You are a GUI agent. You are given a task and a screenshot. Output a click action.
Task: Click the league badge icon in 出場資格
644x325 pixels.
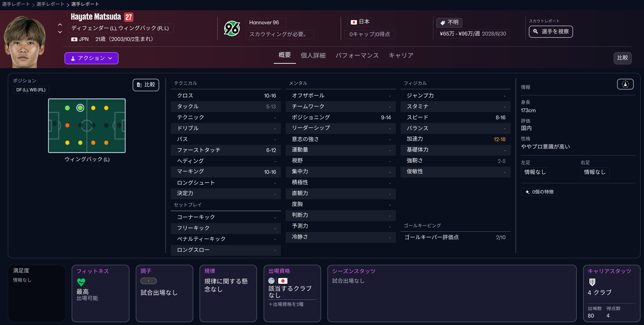pyautogui.click(x=271, y=281)
